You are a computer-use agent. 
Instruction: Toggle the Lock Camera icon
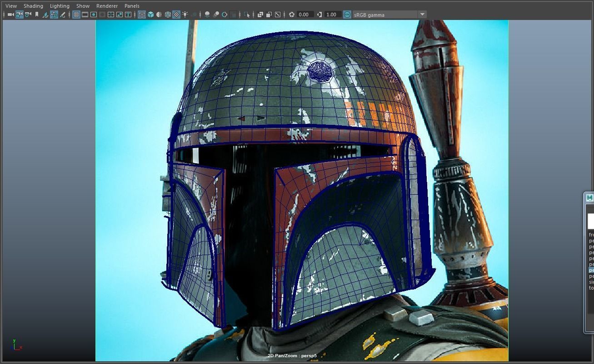pyautogui.click(x=19, y=15)
